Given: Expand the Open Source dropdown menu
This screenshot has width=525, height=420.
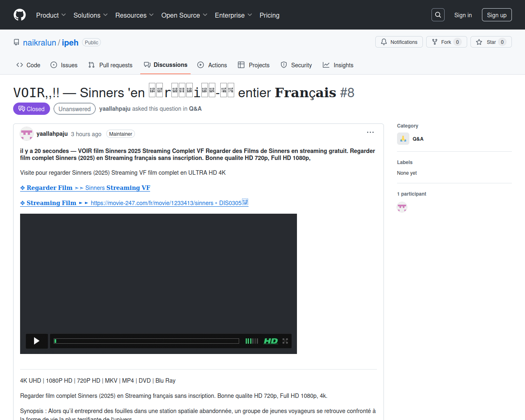Looking at the screenshot, I should [185, 15].
